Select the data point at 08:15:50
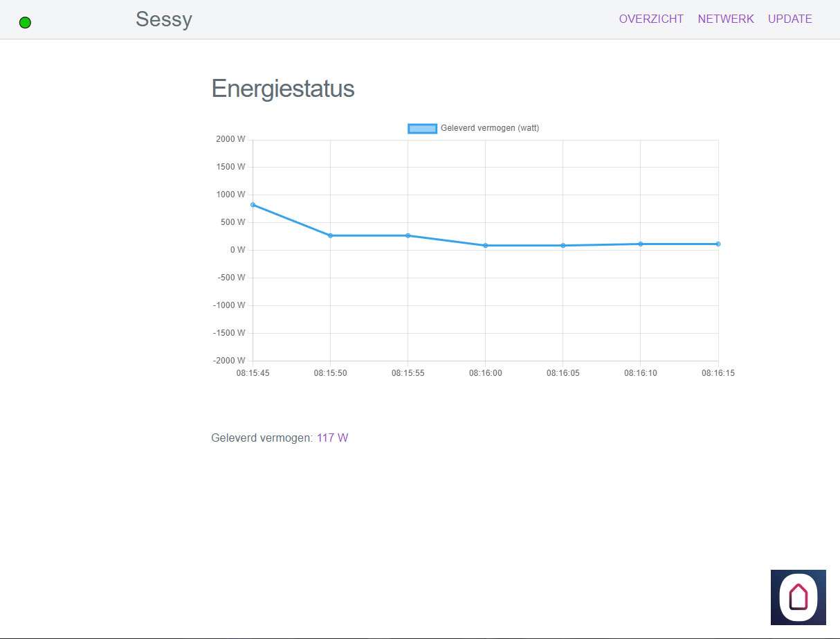Image resolution: width=840 pixels, height=639 pixels. point(330,235)
